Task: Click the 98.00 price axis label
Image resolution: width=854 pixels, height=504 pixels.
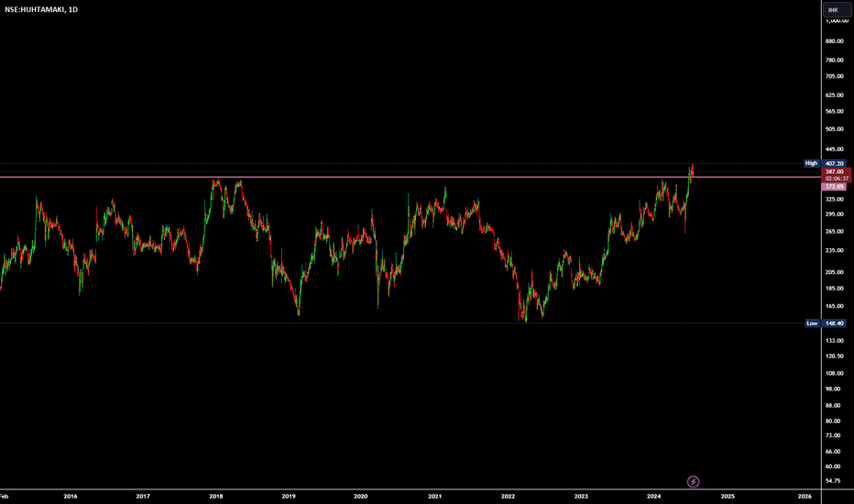Action: (833, 389)
